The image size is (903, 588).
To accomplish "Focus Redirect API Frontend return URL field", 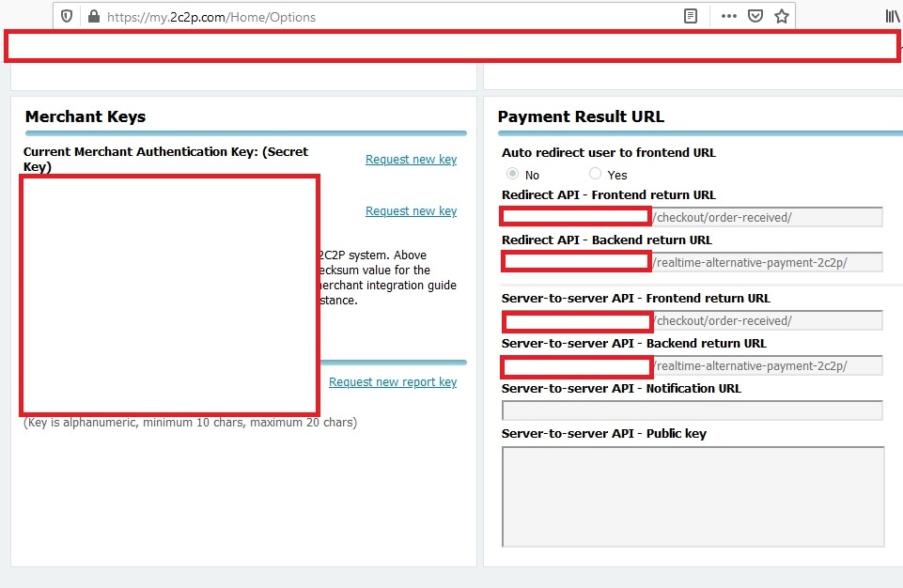I will (766, 217).
